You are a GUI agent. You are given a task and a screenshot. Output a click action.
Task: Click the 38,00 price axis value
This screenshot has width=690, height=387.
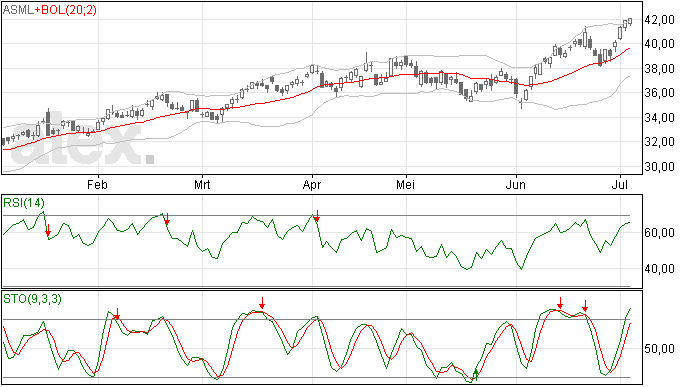click(659, 69)
